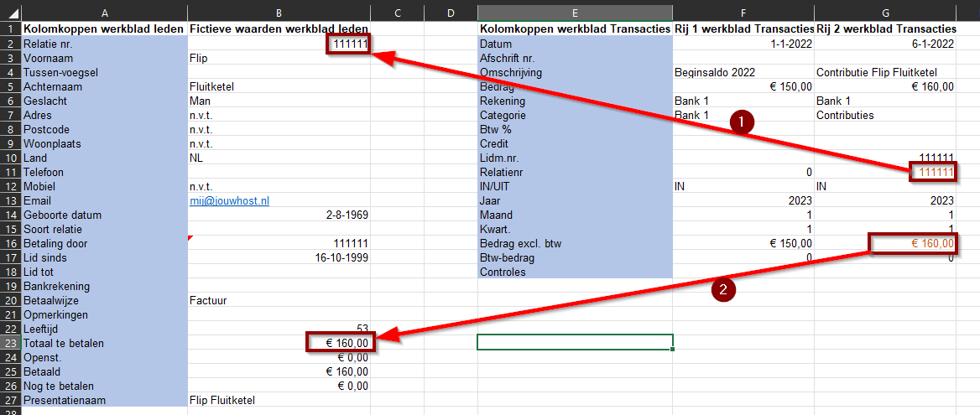Select the description 'Beginsaldo 2022'
980x415 pixels.
(743, 72)
